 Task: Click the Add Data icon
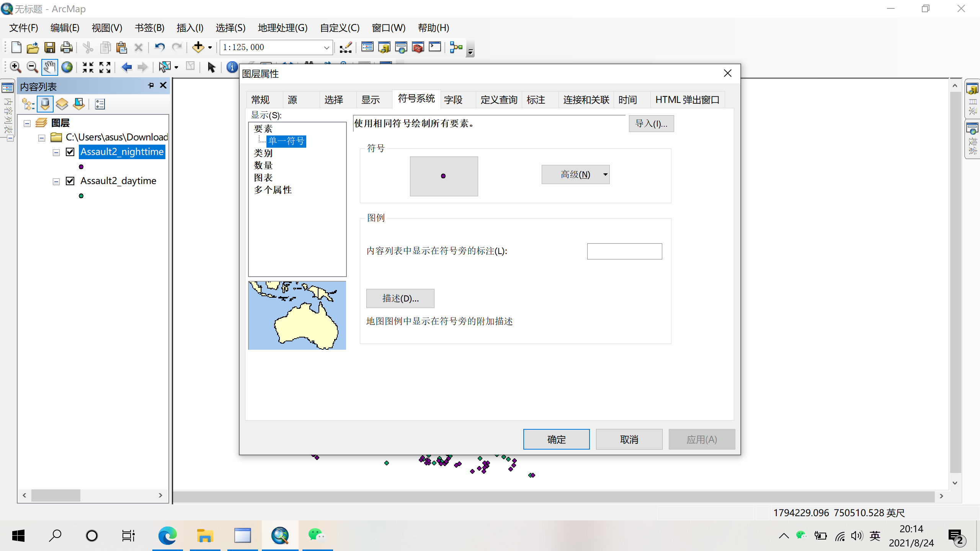(x=198, y=47)
